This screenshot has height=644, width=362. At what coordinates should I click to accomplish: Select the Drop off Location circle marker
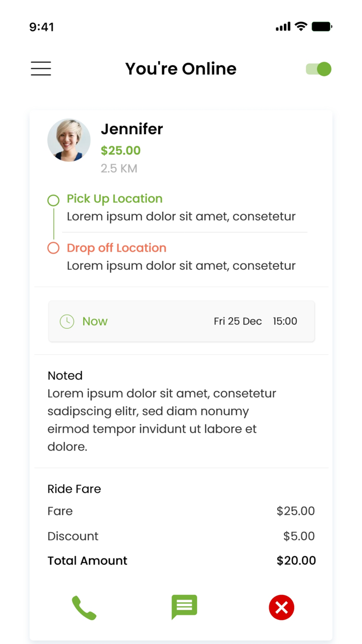click(53, 248)
